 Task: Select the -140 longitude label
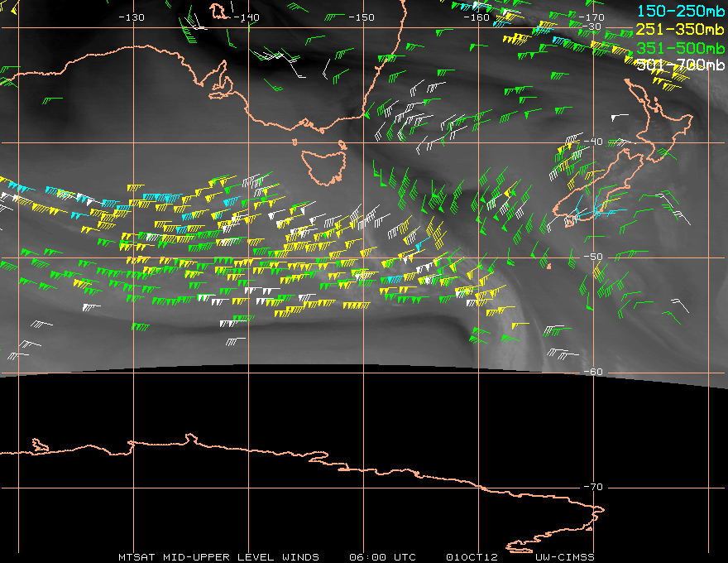click(247, 17)
